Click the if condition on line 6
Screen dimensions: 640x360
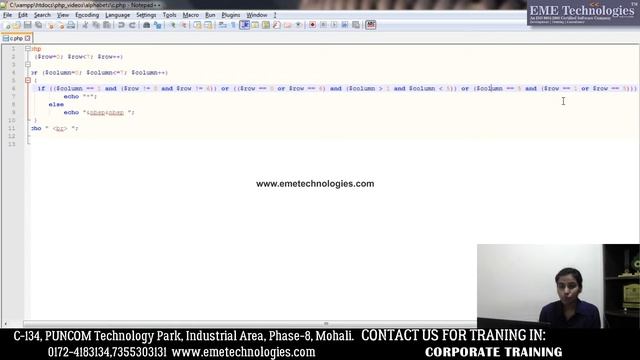[x=337, y=89]
